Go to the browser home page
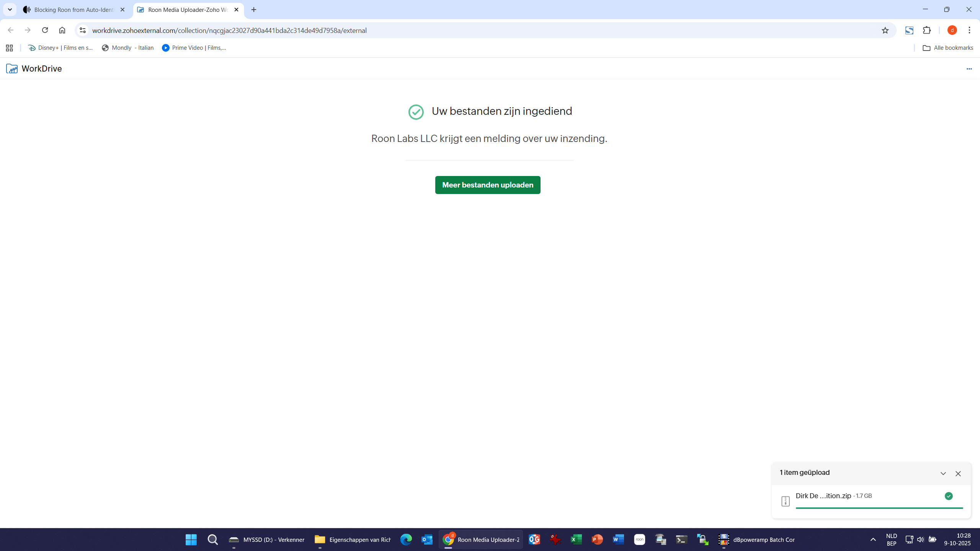Screen dimensions: 980x551 coord(62,30)
